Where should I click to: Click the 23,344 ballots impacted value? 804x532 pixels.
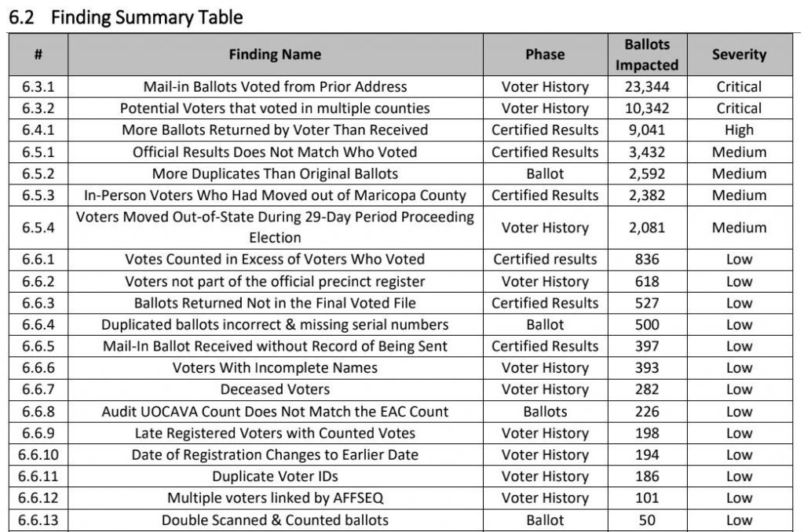pyautogui.click(x=646, y=87)
